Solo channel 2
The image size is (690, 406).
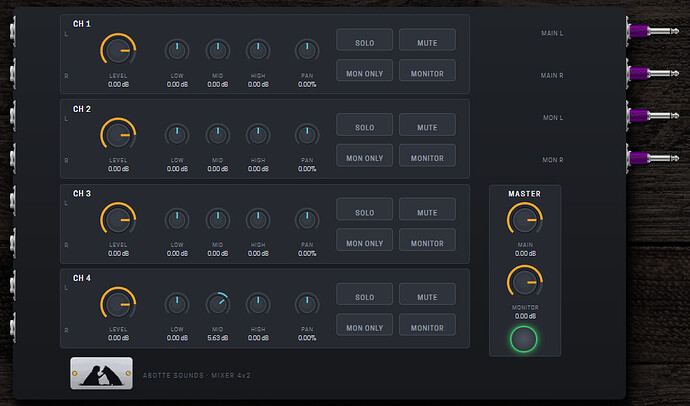point(364,124)
